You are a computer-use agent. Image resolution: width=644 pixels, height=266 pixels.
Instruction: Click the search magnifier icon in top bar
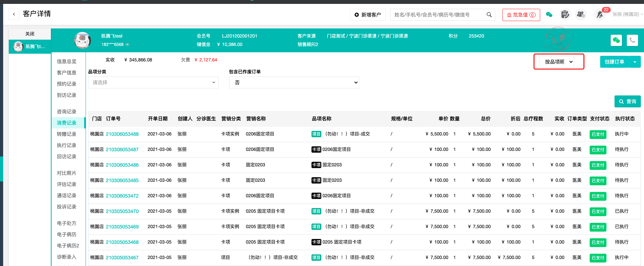pyautogui.click(x=489, y=15)
